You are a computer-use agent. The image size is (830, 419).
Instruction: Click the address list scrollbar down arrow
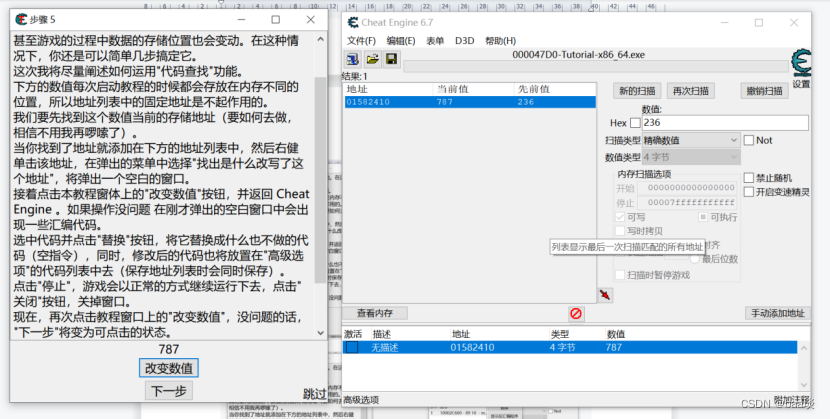804,385
